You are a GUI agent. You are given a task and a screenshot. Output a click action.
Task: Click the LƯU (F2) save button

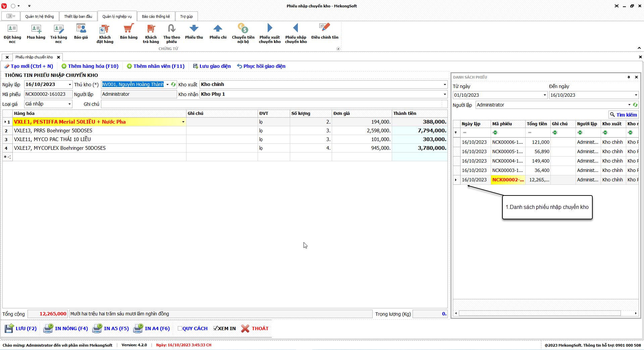[21, 329]
